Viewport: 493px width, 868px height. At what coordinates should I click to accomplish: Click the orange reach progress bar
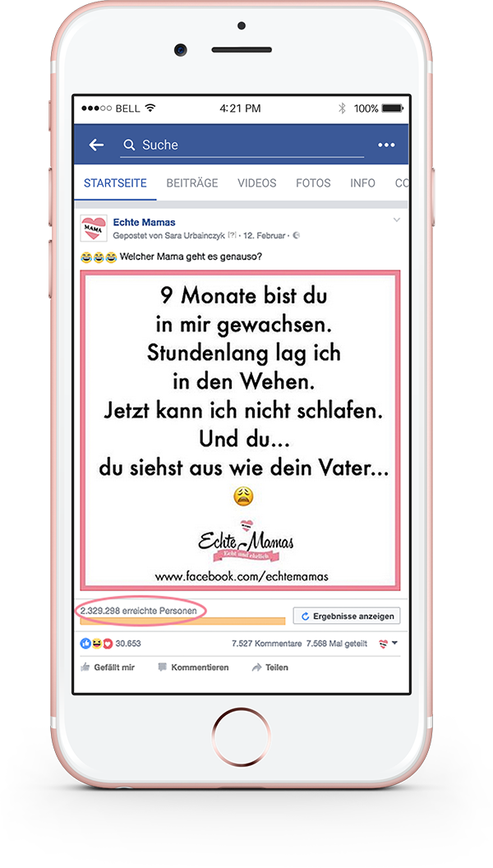coord(182,621)
